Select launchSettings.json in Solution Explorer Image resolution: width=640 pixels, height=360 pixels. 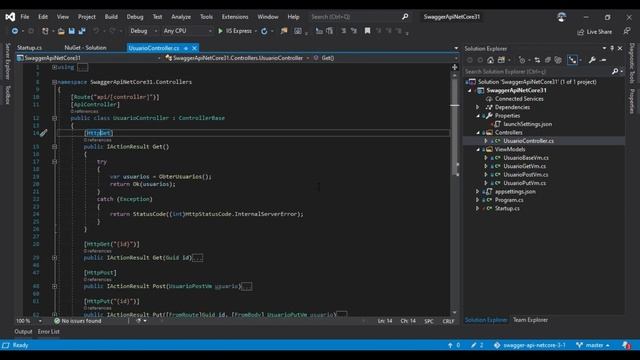527,124
